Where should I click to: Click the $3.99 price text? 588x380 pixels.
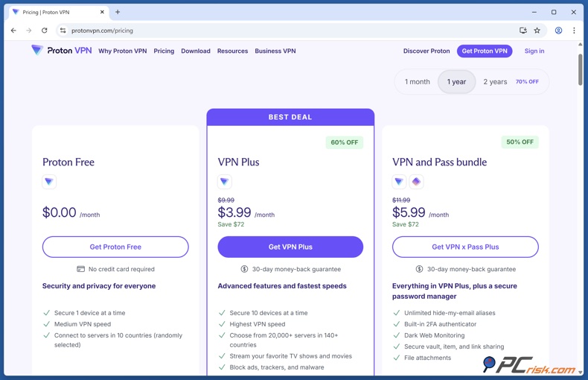click(x=234, y=212)
